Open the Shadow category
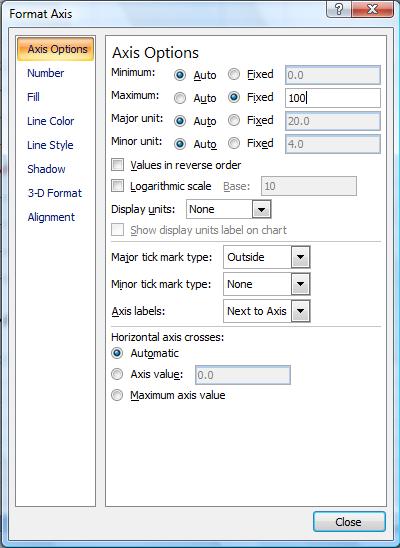 pyautogui.click(x=46, y=169)
